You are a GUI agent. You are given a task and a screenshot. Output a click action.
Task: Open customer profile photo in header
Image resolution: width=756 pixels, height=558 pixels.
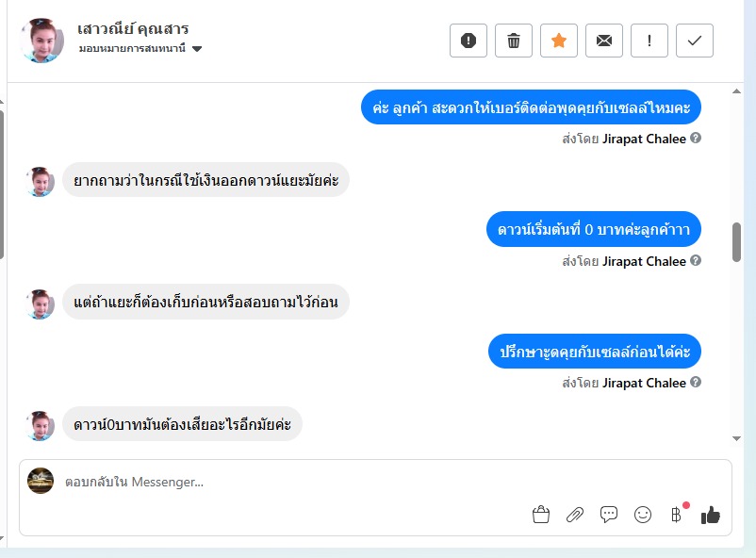coord(41,41)
